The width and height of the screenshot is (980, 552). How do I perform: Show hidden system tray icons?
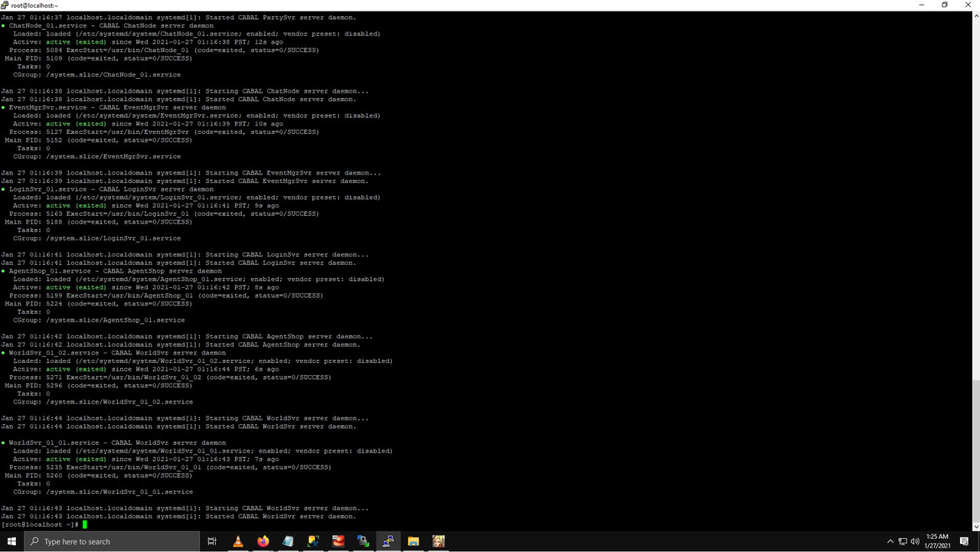(x=890, y=541)
